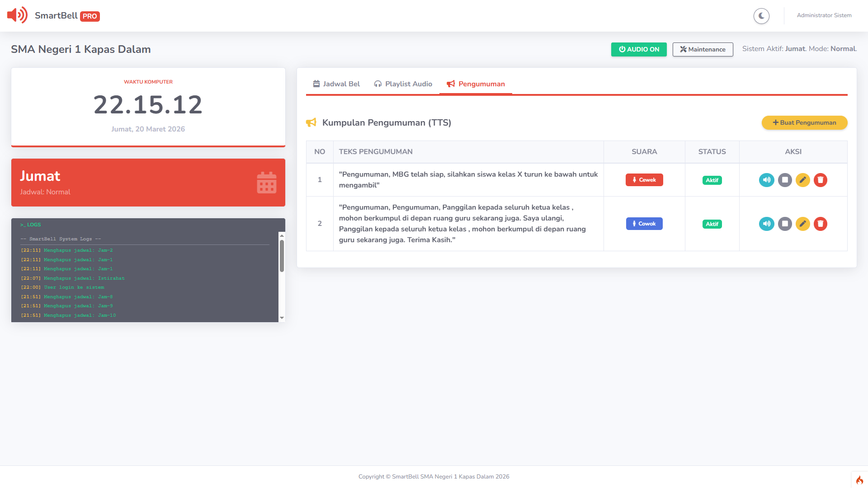Delete announcement 1 with trash icon

(x=820, y=180)
